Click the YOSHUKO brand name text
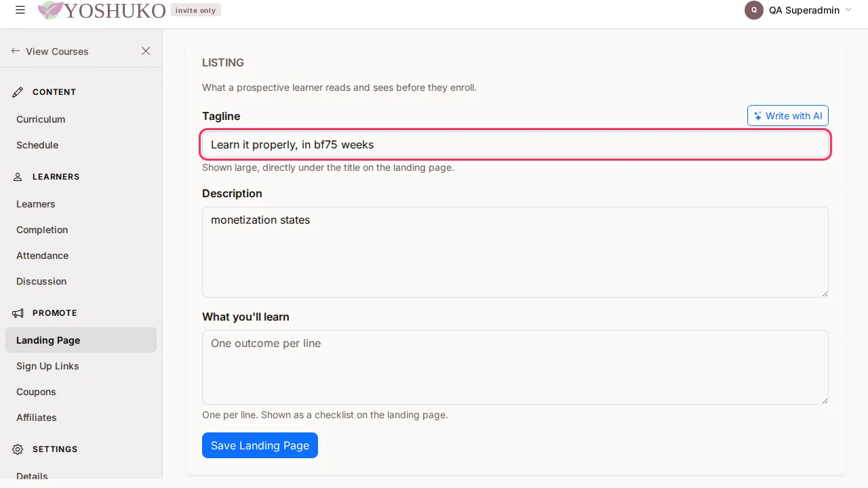Viewport: 868px width, 488px height. click(115, 10)
